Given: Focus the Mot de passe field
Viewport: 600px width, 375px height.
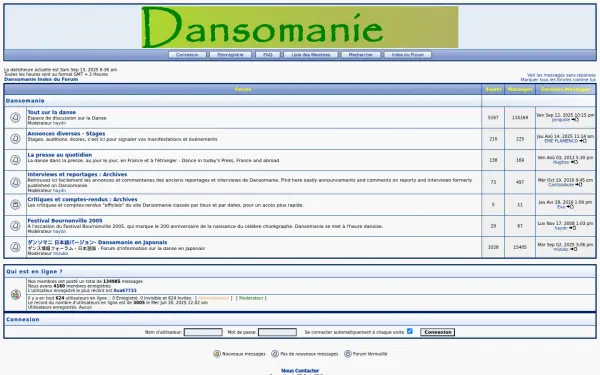Looking at the screenshot, I should click(277, 332).
